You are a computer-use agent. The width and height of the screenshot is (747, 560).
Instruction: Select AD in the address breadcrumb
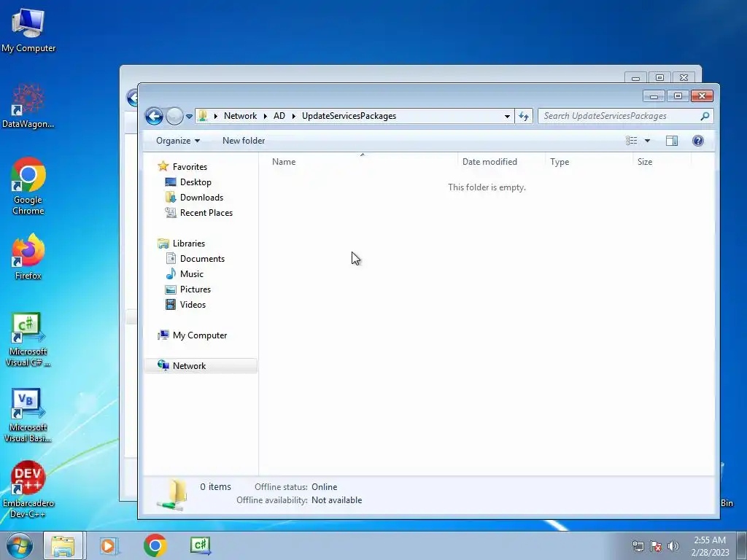279,116
